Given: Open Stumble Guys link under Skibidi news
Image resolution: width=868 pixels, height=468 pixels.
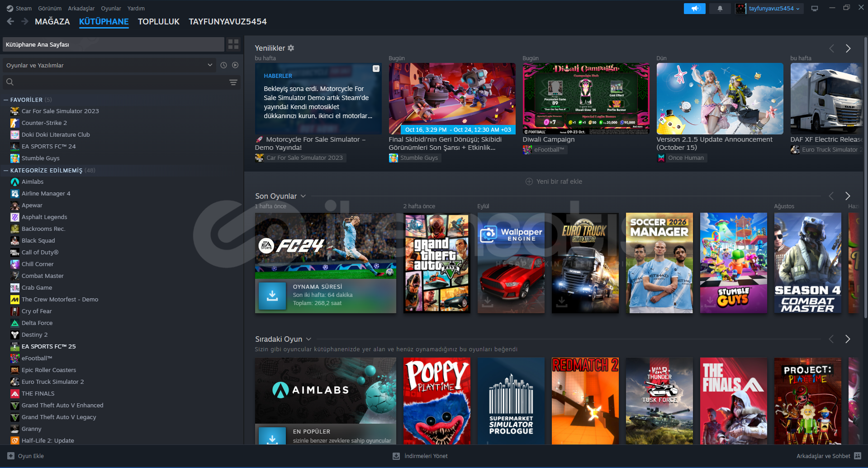Looking at the screenshot, I should point(414,158).
